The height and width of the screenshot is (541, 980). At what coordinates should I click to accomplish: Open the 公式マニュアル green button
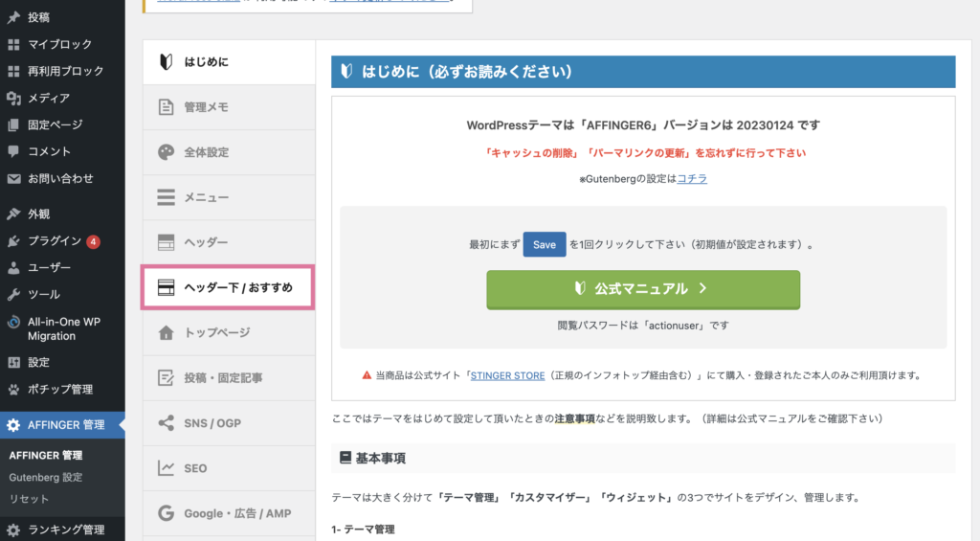click(643, 289)
